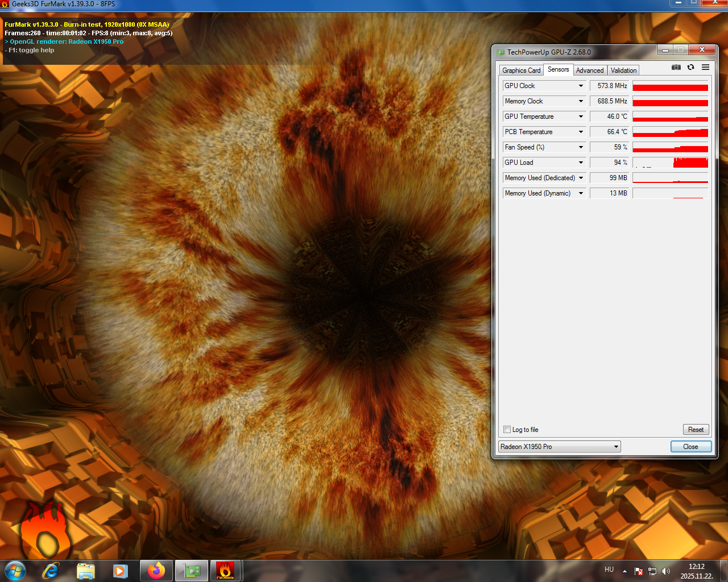Click the volume speaker tray icon
This screenshot has width=728, height=582.
666,571
